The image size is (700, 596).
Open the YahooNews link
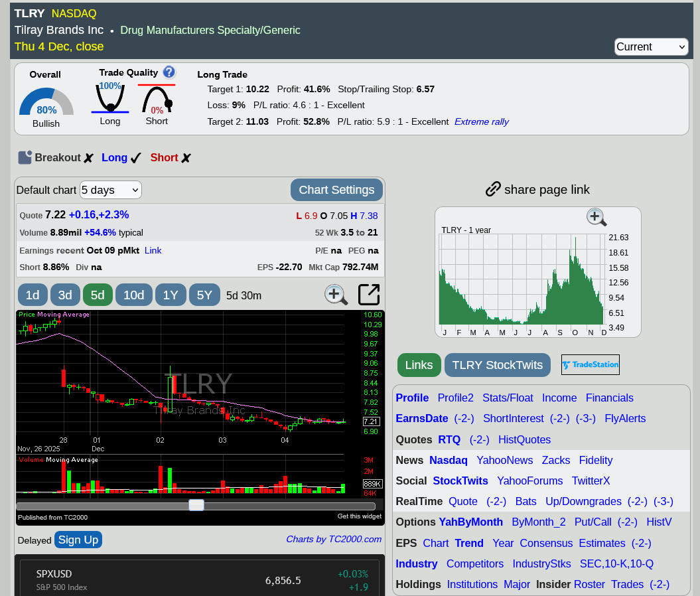click(504, 461)
